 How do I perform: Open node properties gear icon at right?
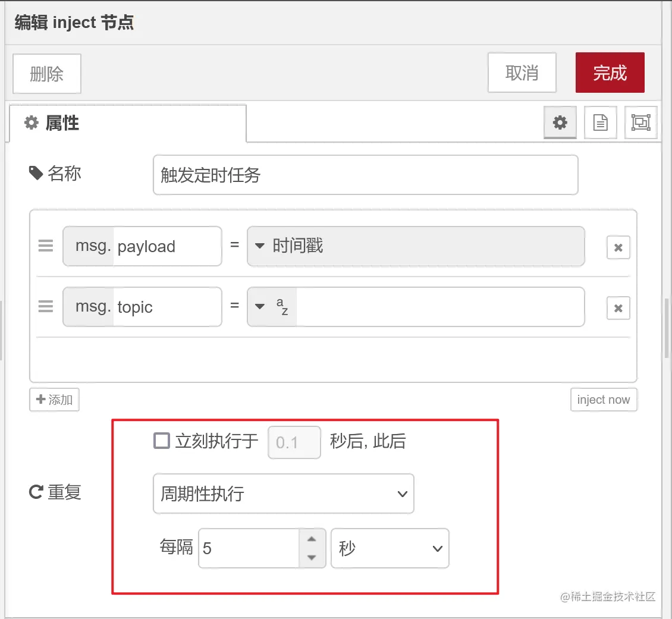pos(560,122)
